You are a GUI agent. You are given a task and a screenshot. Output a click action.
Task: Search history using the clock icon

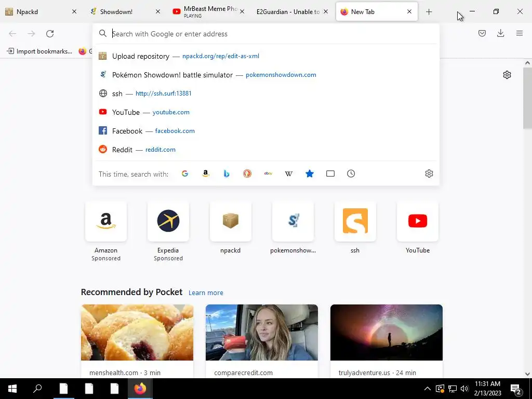pyautogui.click(x=351, y=174)
